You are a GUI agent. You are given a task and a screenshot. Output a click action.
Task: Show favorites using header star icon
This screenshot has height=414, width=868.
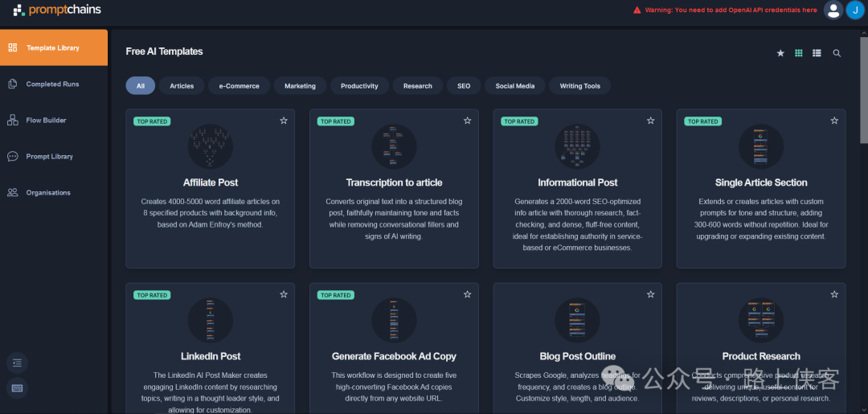[x=780, y=53]
